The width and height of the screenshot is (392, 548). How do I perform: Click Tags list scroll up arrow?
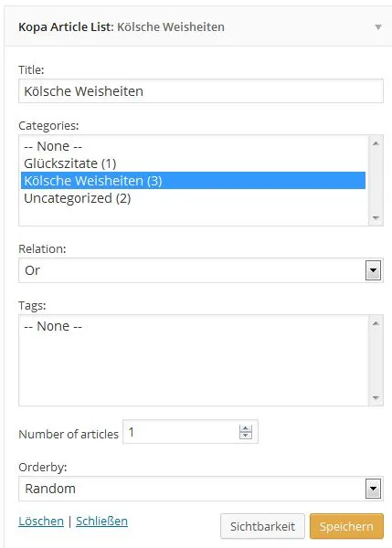[376, 323]
